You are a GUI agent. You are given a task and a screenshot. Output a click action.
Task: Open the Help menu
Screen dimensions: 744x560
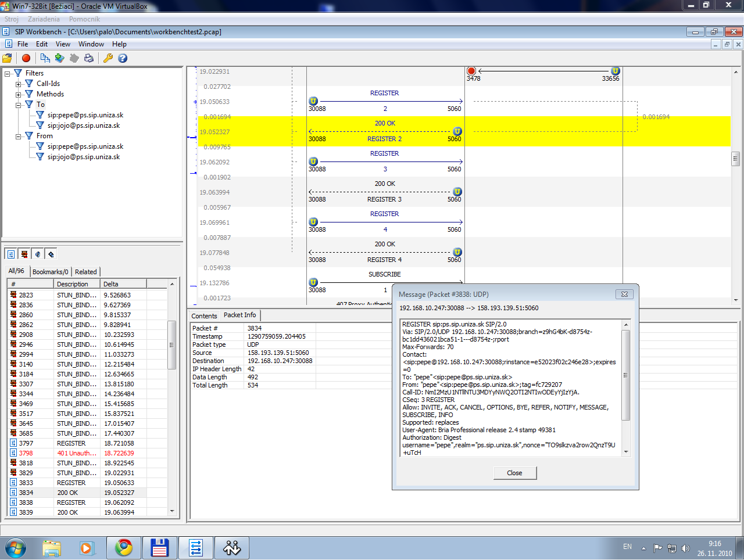119,44
